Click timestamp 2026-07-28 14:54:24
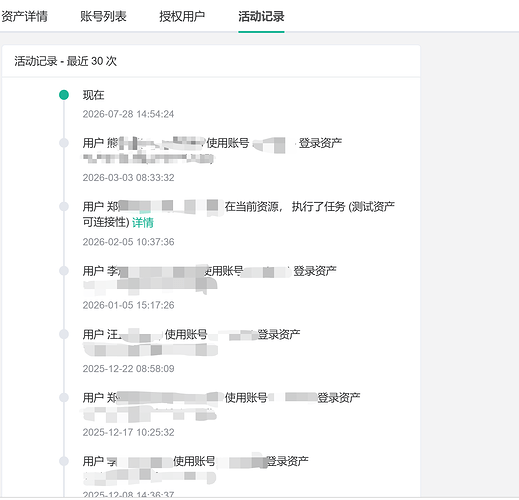 point(128,114)
